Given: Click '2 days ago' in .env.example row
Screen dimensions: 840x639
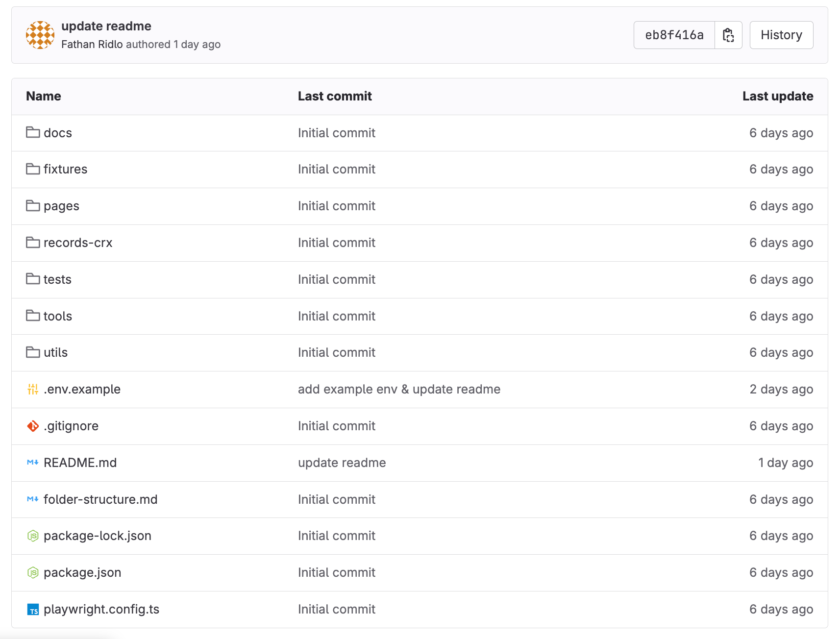Looking at the screenshot, I should [x=781, y=389].
